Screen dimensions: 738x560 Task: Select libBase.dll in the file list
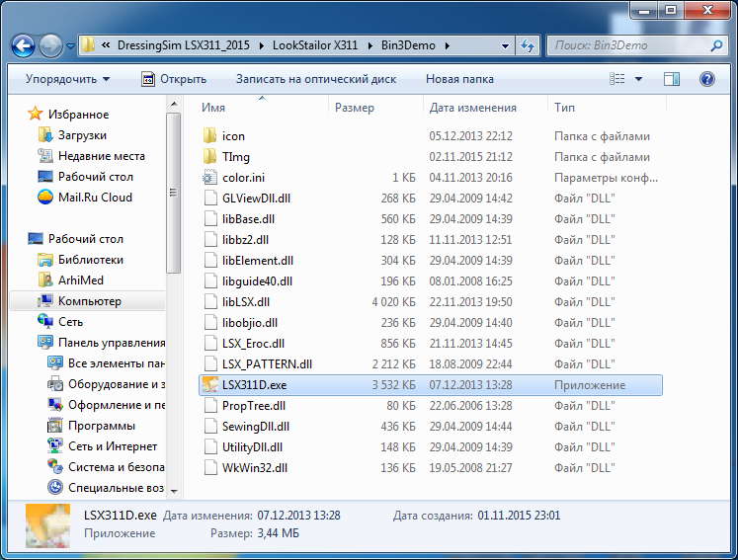(248, 219)
